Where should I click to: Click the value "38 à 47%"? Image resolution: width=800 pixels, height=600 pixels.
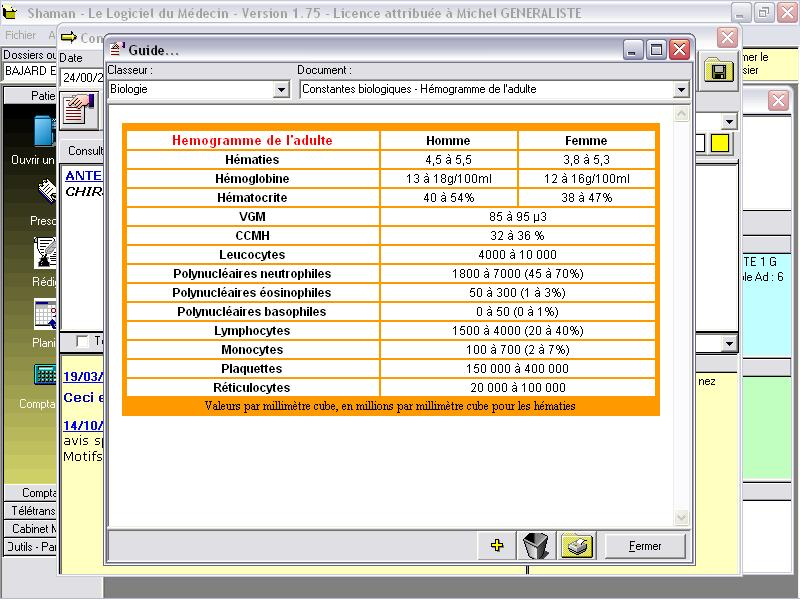586,197
